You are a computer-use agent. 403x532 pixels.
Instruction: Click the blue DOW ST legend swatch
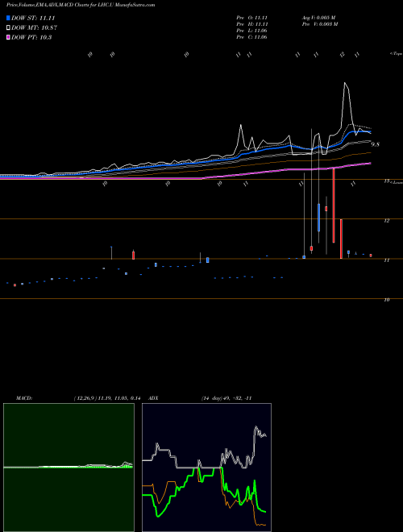(x=9, y=18)
